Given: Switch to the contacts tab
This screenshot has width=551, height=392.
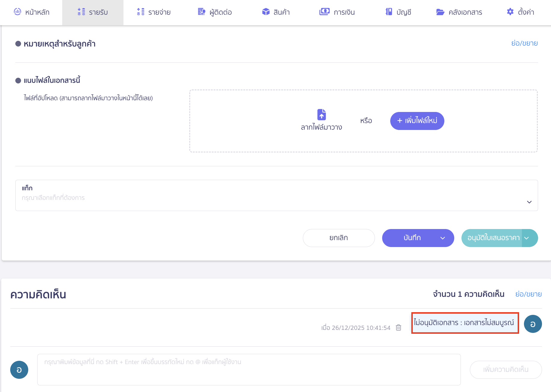Looking at the screenshot, I should coord(215,12).
